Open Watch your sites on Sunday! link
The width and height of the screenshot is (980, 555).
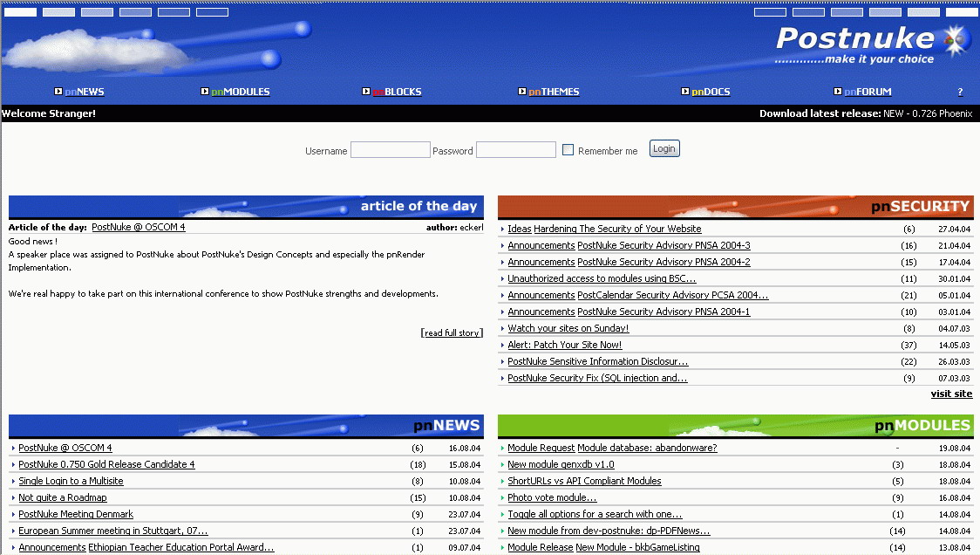pos(568,328)
